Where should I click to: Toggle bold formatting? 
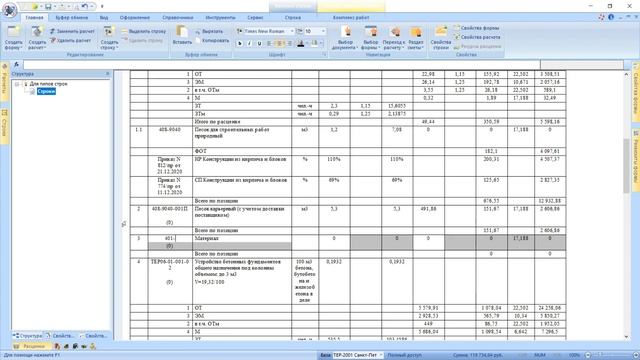pyautogui.click(x=240, y=43)
